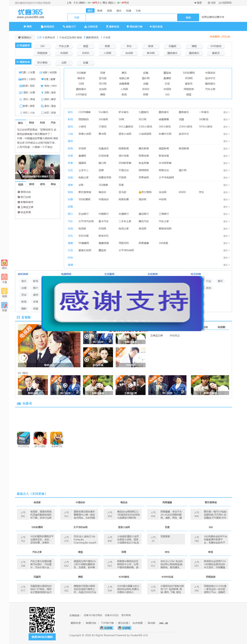The width and height of the screenshot is (247, 644).
Task: Open the 电脑之家 link in 电脑 row
Action: click(x=83, y=177)
